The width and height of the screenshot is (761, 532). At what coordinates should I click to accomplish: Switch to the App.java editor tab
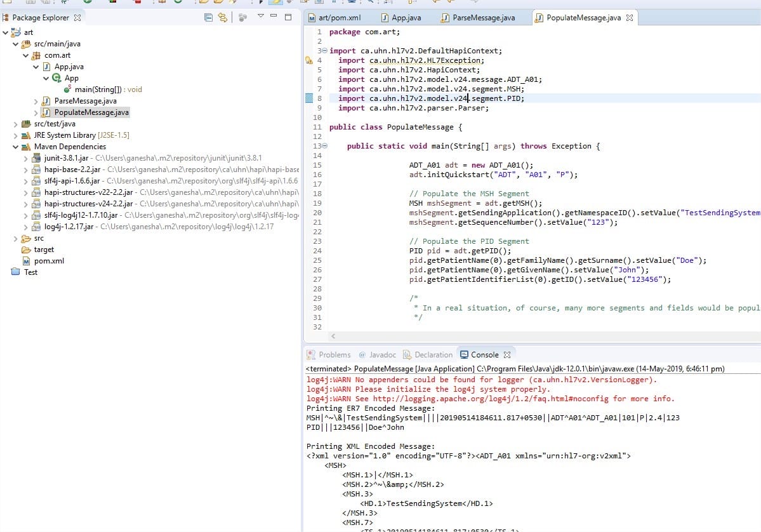[x=401, y=18]
